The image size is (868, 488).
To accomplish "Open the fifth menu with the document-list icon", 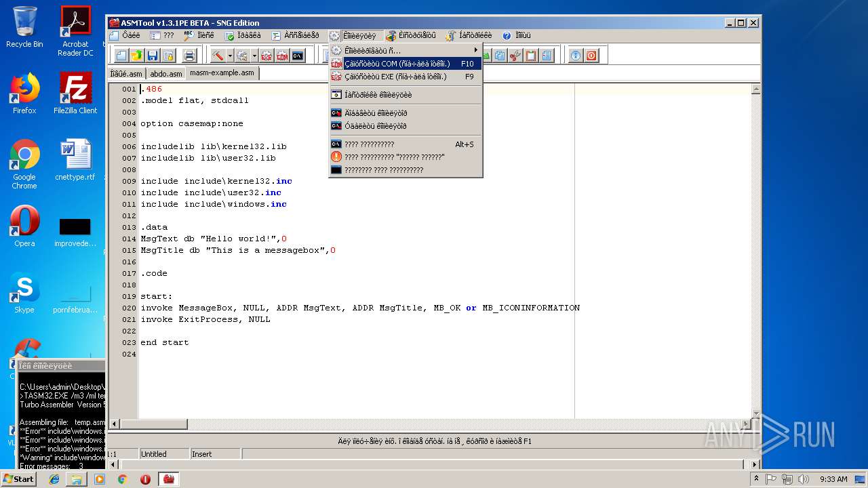I will (x=296, y=35).
